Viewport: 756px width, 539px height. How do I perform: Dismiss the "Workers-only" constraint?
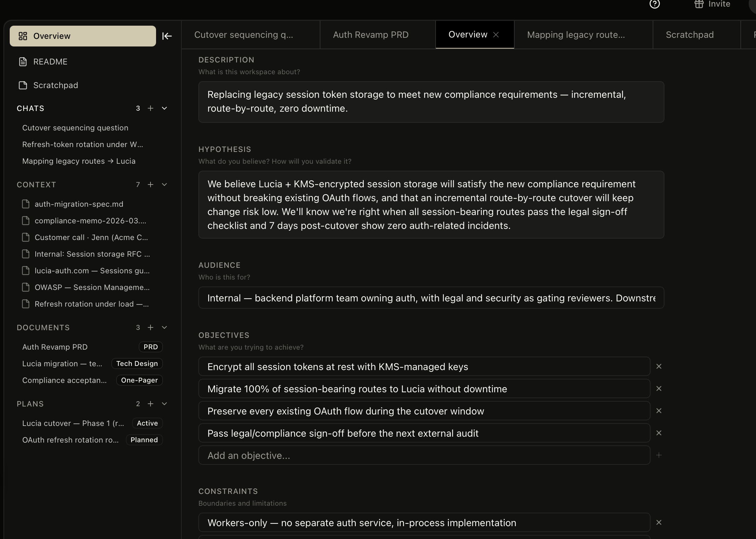click(x=659, y=522)
